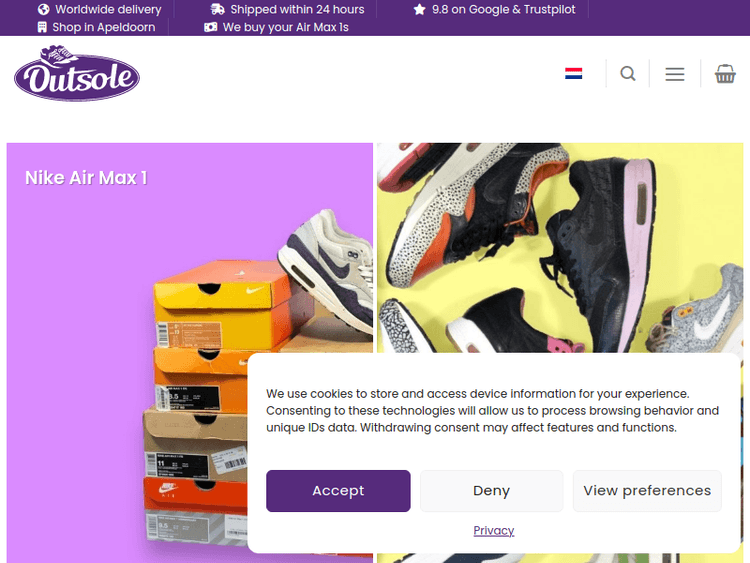Click the shop building icon

(x=42, y=27)
